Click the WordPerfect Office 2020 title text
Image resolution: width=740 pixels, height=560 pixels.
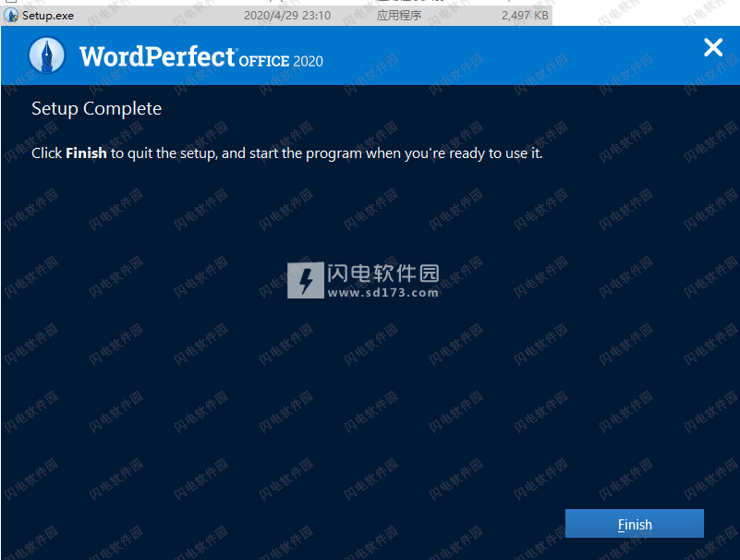pos(201,57)
